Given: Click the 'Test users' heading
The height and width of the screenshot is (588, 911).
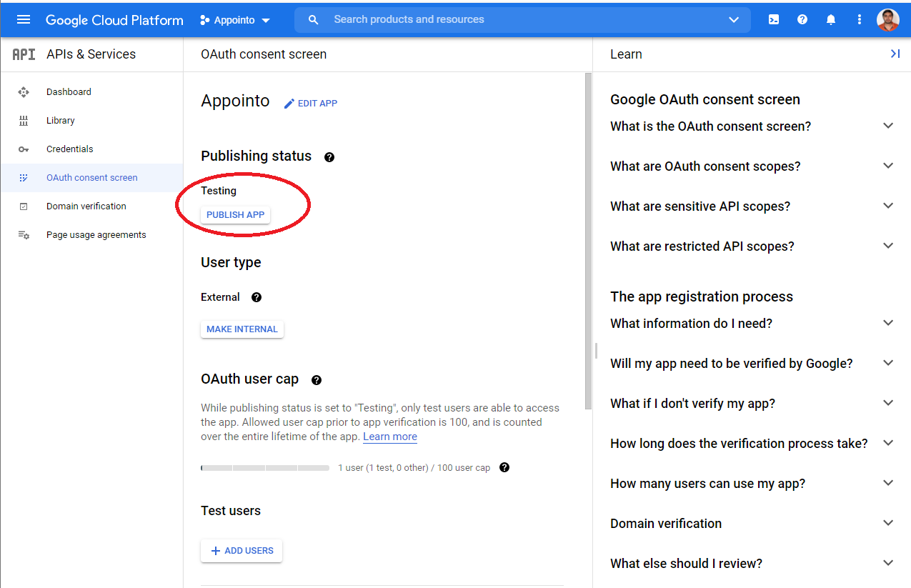Looking at the screenshot, I should point(231,511).
